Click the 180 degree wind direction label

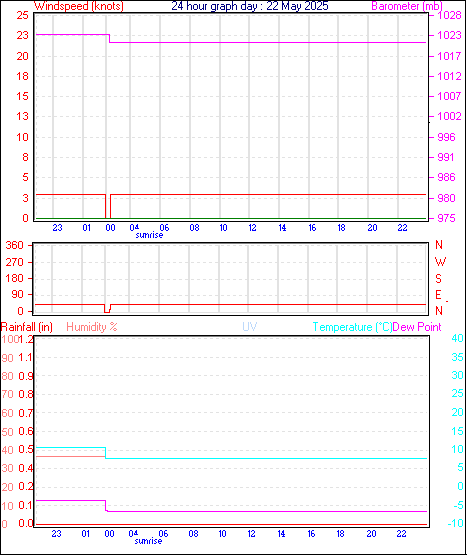tap(15, 278)
